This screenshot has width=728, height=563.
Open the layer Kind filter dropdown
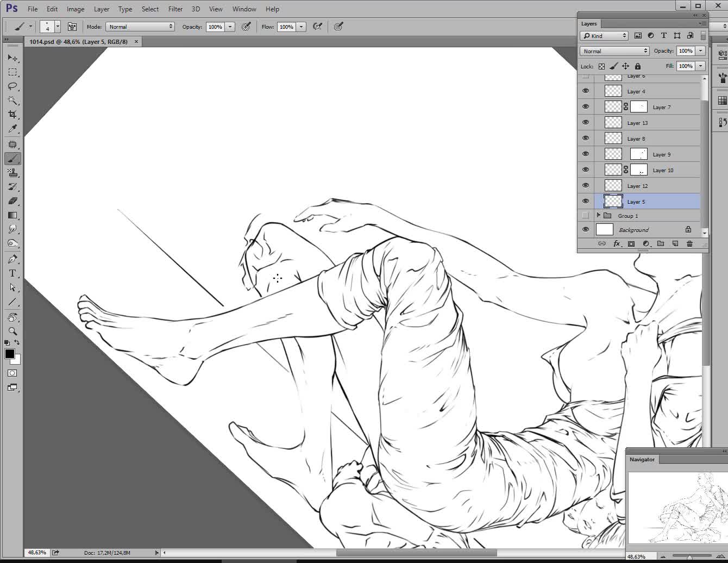click(x=604, y=36)
